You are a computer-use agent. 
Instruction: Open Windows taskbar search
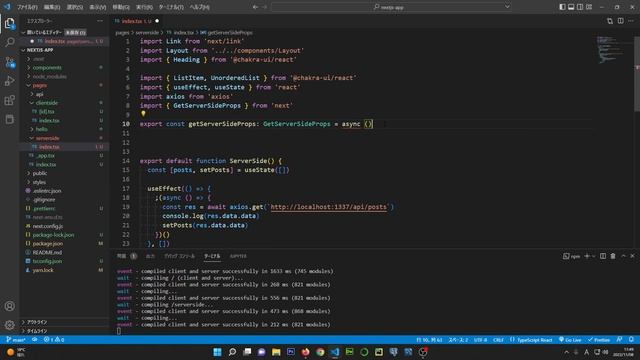tap(232, 352)
